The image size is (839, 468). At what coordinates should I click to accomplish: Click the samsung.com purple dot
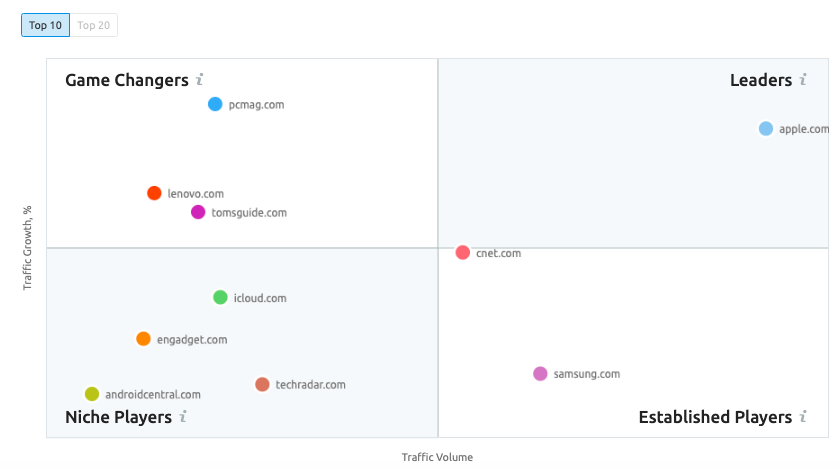tap(540, 373)
